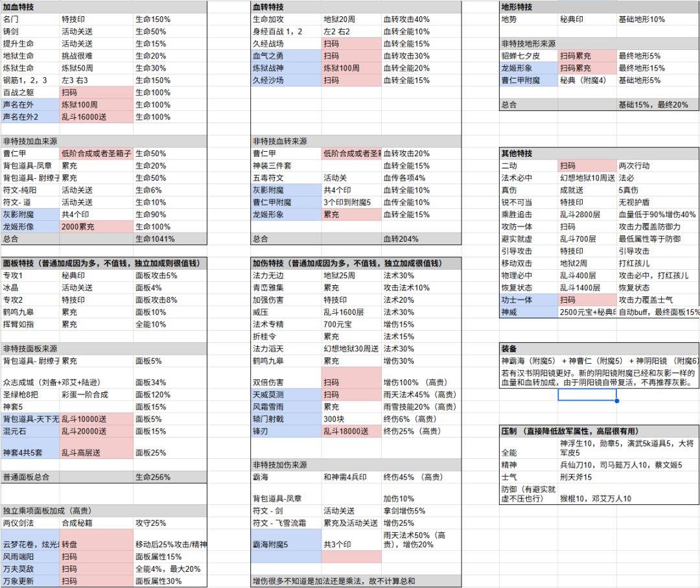The width and height of the screenshot is (700, 588).
Task: Select the 基础15%，最终20% cell
Action: point(658,105)
